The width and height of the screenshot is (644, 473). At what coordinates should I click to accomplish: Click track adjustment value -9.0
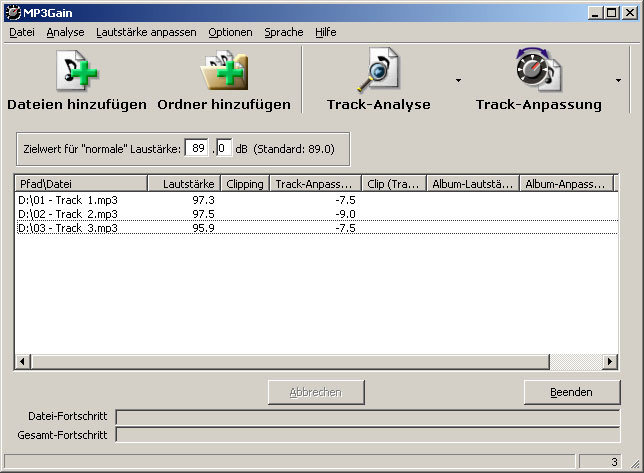(x=345, y=214)
